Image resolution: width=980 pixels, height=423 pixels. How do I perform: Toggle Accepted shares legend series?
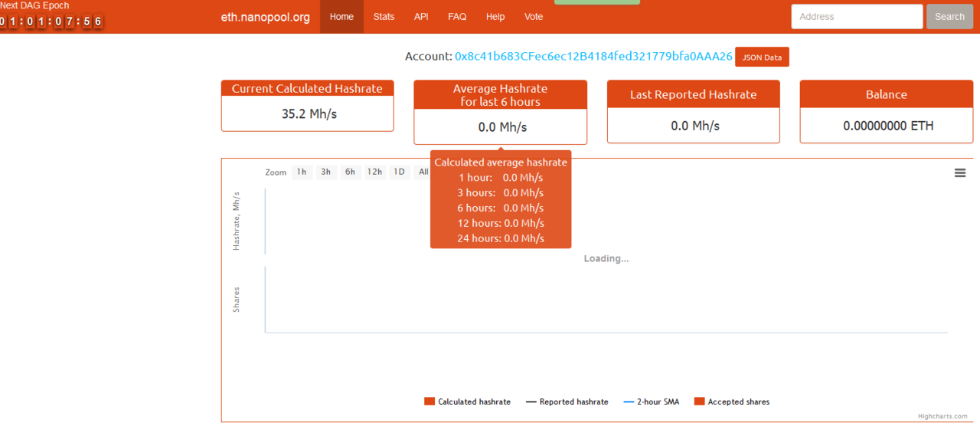[x=732, y=402]
